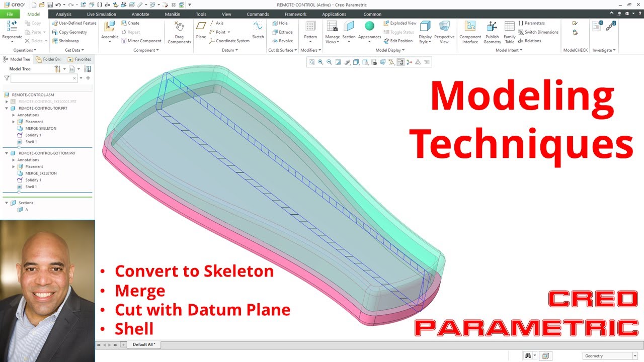Click Coordinate System tool
Screen dimensions: 644x362
point(229,41)
